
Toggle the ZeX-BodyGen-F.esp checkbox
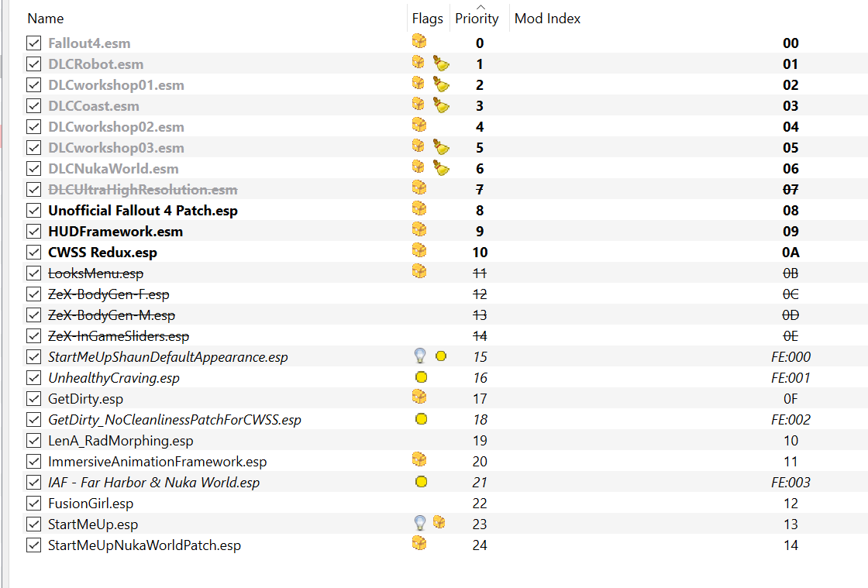34,294
